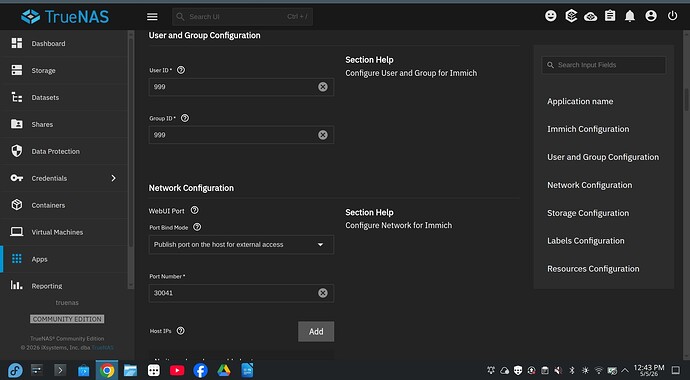Focus the Search UI box
The image size is (690, 380).
(242, 17)
